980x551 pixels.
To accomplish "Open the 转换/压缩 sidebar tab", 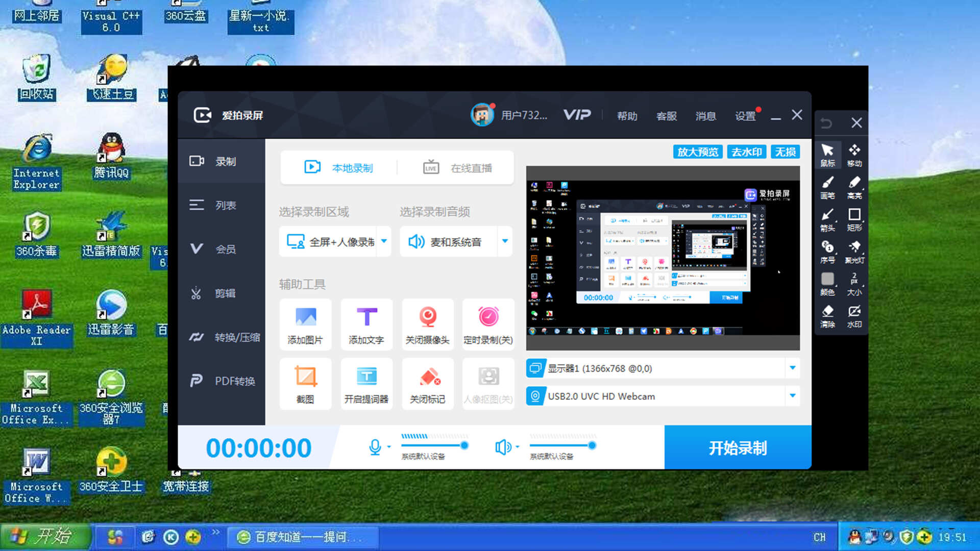I will pyautogui.click(x=222, y=337).
